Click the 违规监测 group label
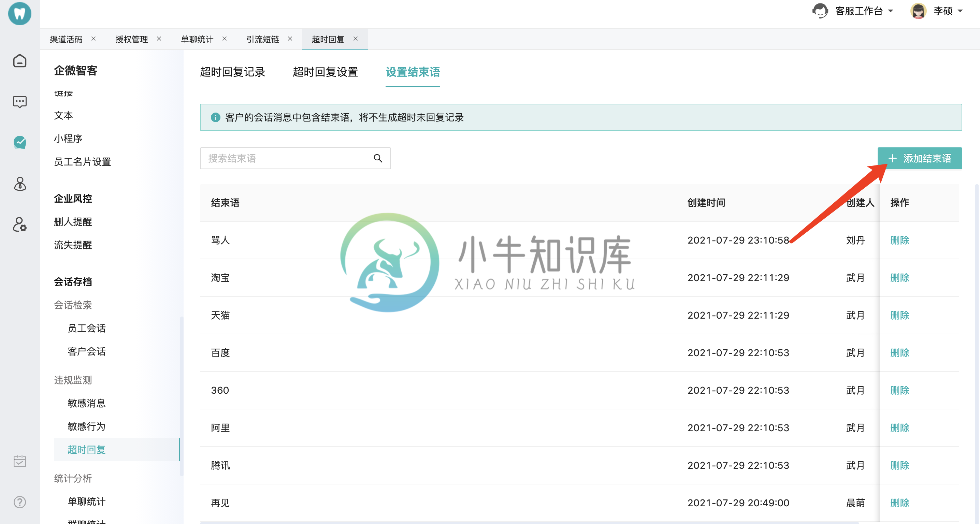980x524 pixels. (x=73, y=380)
